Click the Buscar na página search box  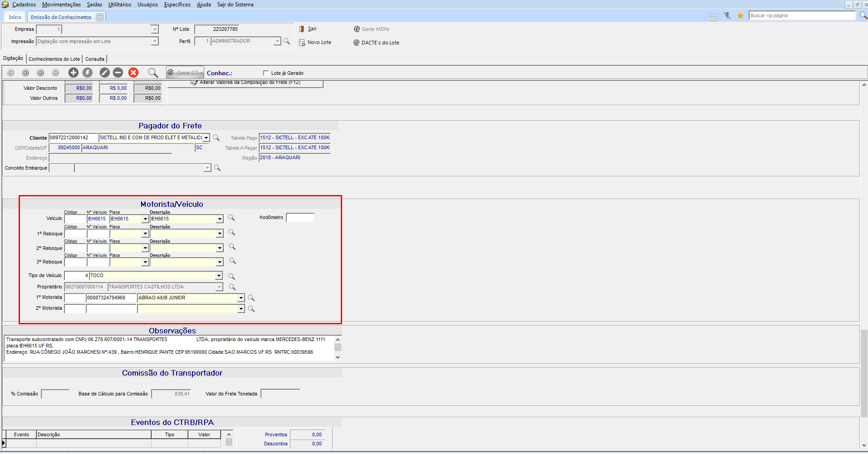[802, 16]
